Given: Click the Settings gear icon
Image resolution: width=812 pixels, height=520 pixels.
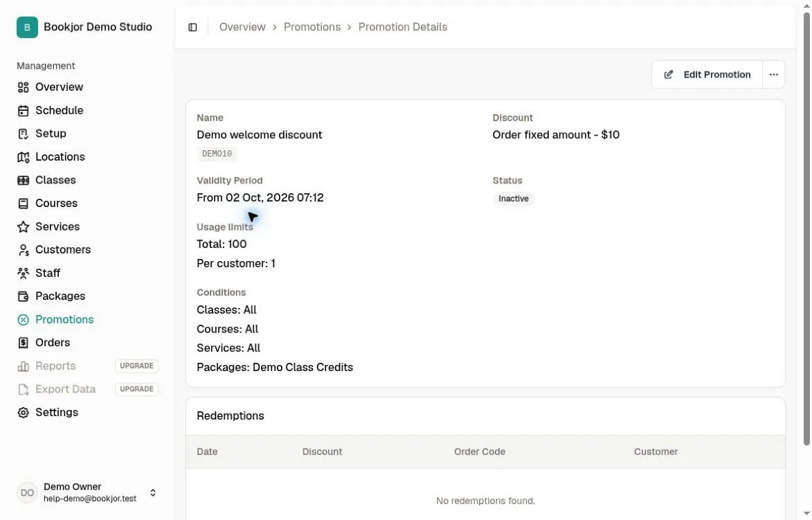Looking at the screenshot, I should click(x=23, y=412).
